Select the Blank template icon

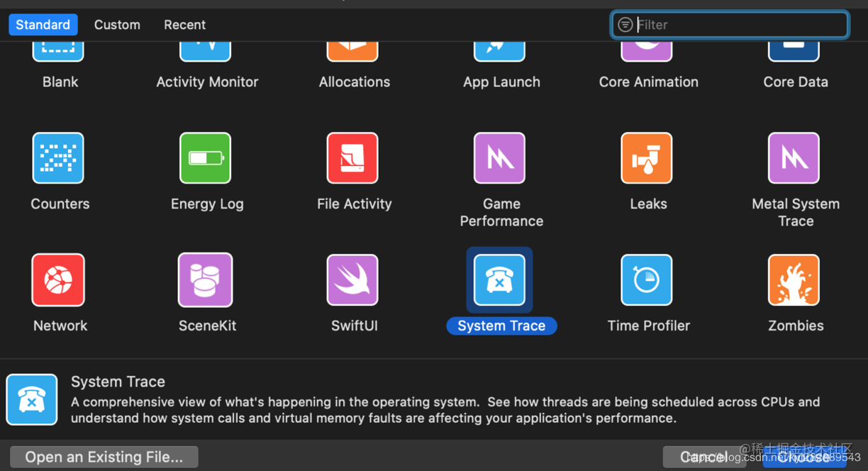(58, 52)
